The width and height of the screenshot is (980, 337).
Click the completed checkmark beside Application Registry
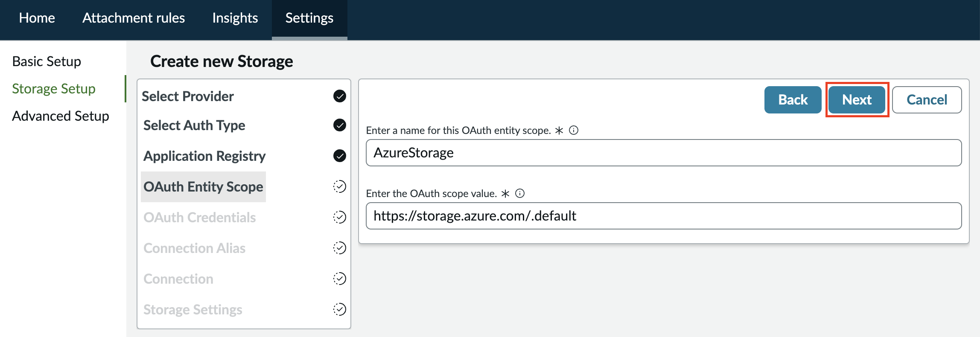coord(340,156)
